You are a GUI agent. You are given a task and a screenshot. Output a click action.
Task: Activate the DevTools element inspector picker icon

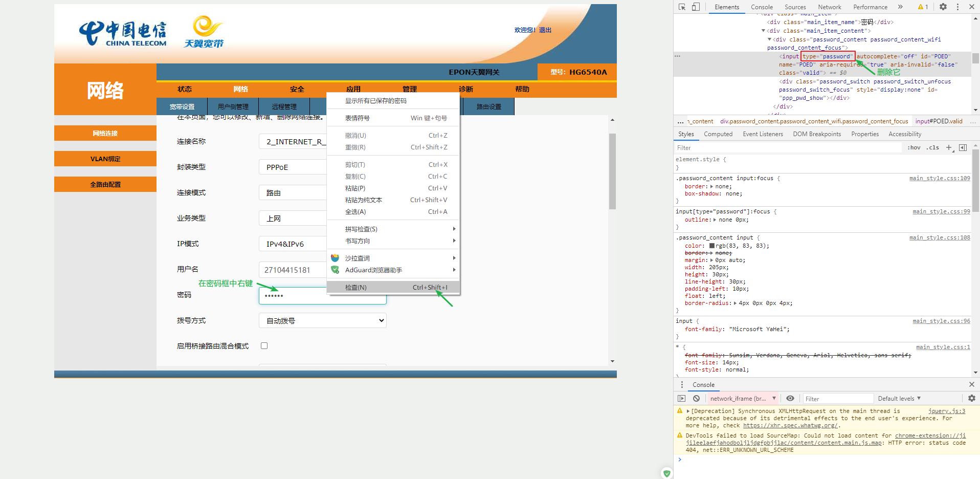click(x=682, y=7)
